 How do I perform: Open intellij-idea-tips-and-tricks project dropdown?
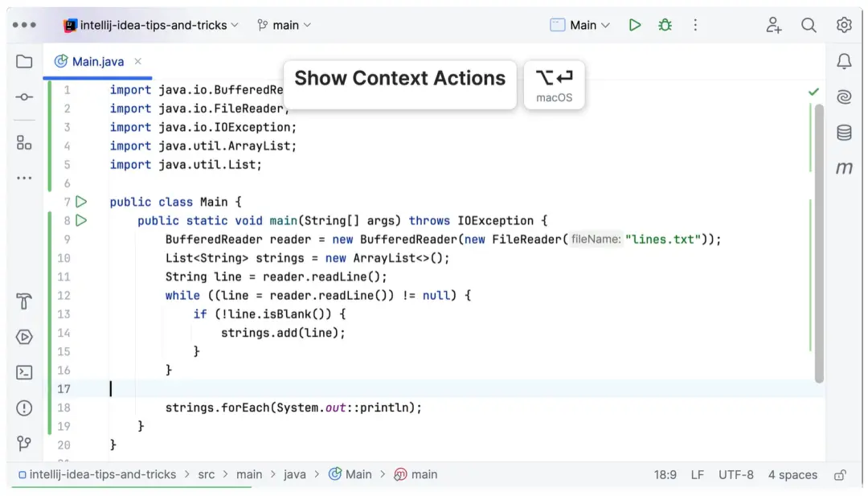pos(151,26)
